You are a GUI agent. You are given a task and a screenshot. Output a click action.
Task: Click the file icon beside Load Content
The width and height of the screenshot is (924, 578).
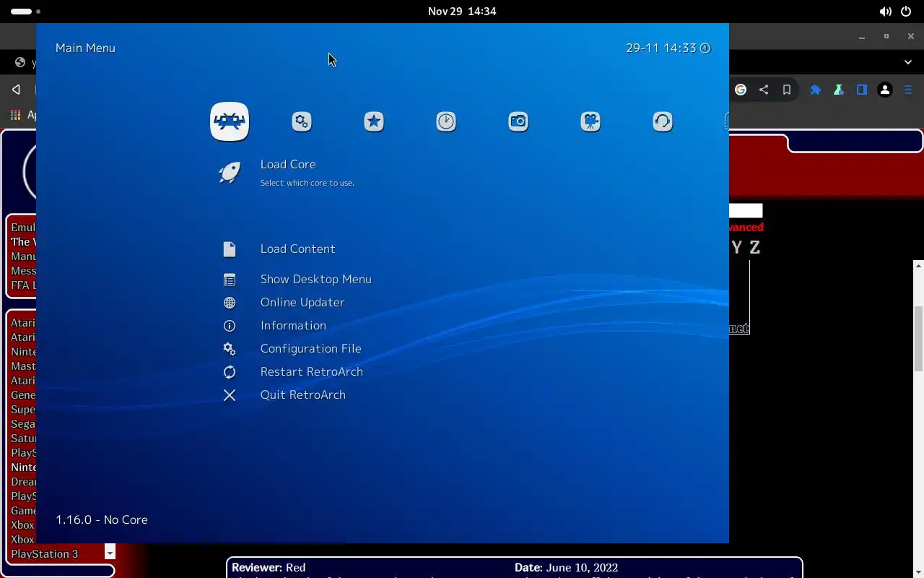coord(230,249)
